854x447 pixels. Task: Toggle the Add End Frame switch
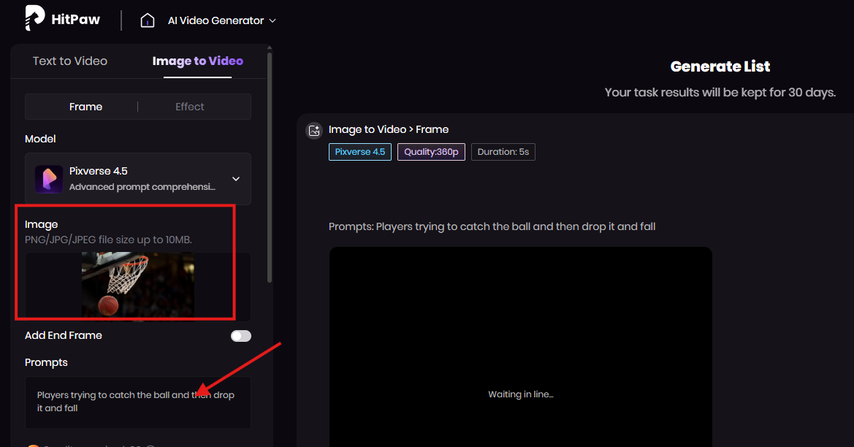coord(240,336)
